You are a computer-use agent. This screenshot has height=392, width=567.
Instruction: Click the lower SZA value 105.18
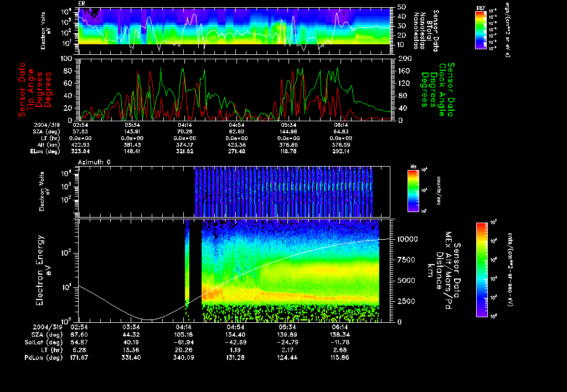click(x=183, y=334)
